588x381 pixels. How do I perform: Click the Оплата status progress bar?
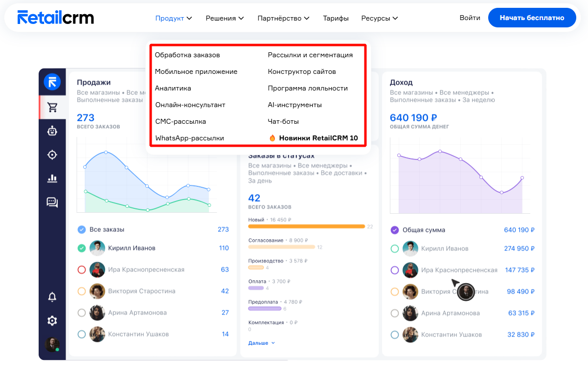pyautogui.click(x=255, y=288)
